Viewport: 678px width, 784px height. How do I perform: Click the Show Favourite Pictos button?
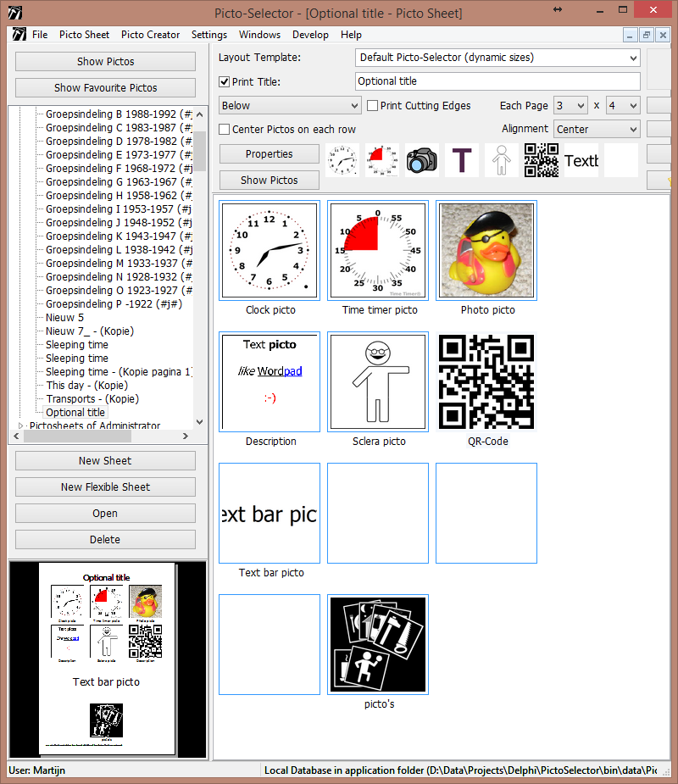click(105, 87)
